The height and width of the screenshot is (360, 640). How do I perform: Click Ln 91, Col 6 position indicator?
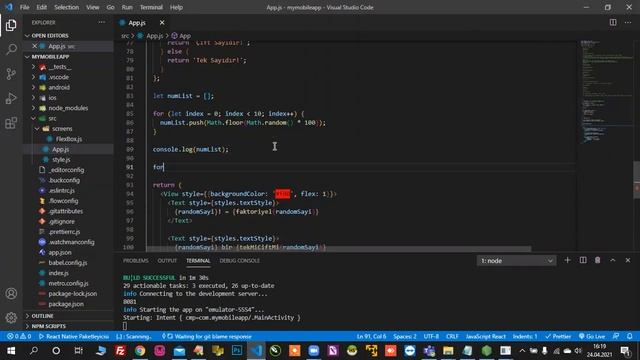click(x=371, y=336)
